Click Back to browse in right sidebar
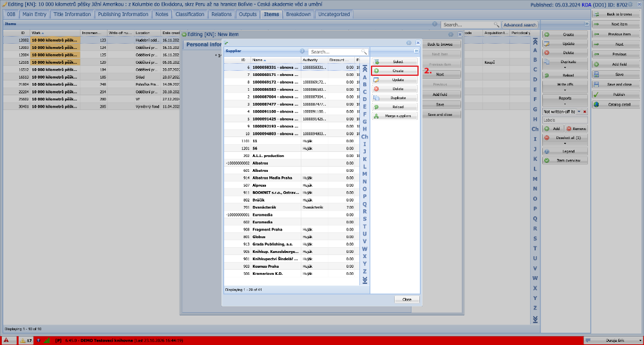This screenshot has width=644, height=345. 617,14
